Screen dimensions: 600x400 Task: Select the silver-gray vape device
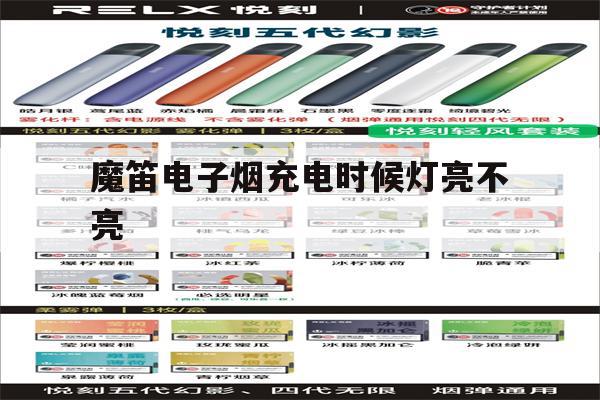[x=86, y=75]
